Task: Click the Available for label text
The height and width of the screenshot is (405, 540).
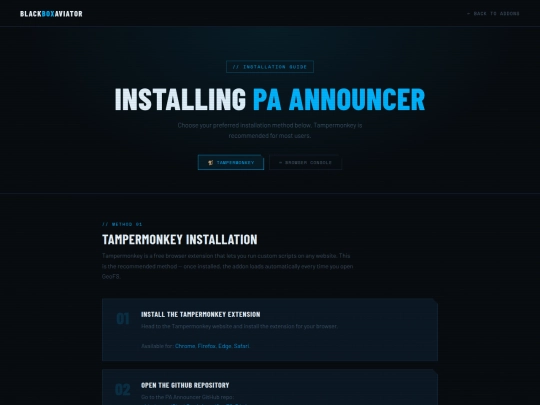Action: point(157,346)
